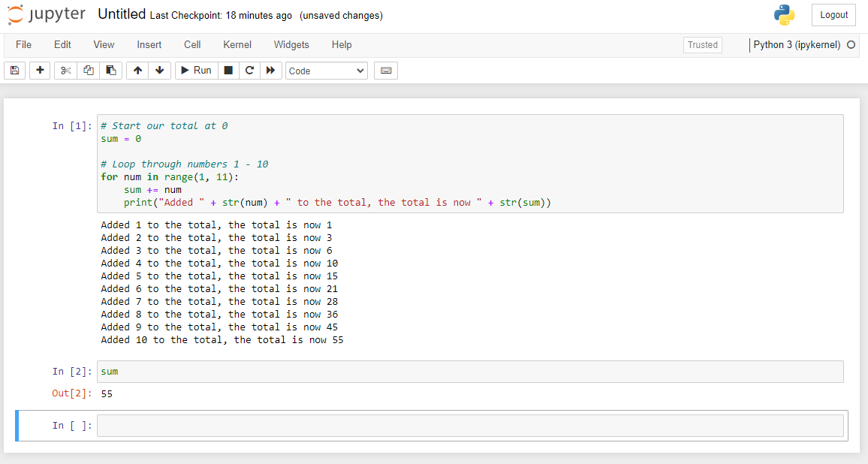Viewport: 868px width, 464px height.
Task: Paste cells below
Action: (x=110, y=71)
